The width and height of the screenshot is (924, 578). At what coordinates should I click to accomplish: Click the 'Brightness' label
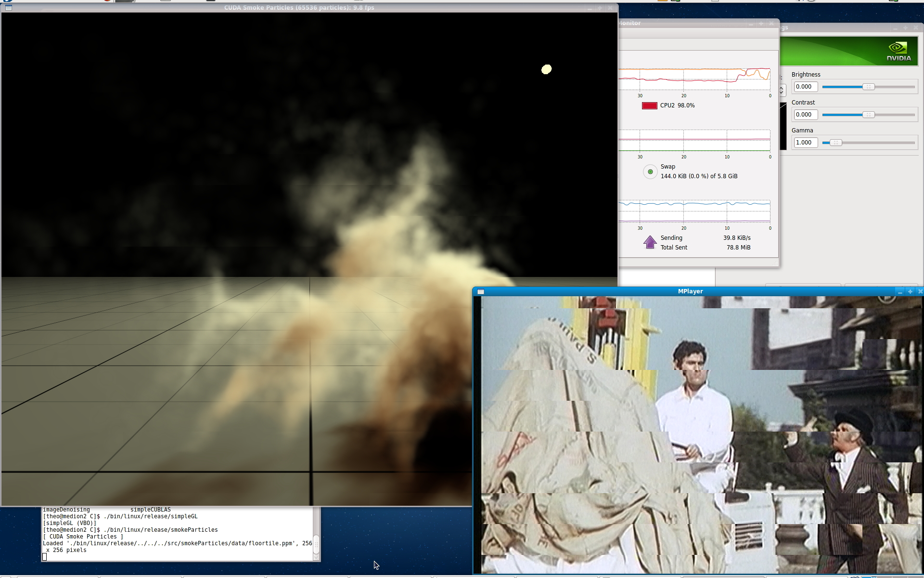click(x=806, y=75)
